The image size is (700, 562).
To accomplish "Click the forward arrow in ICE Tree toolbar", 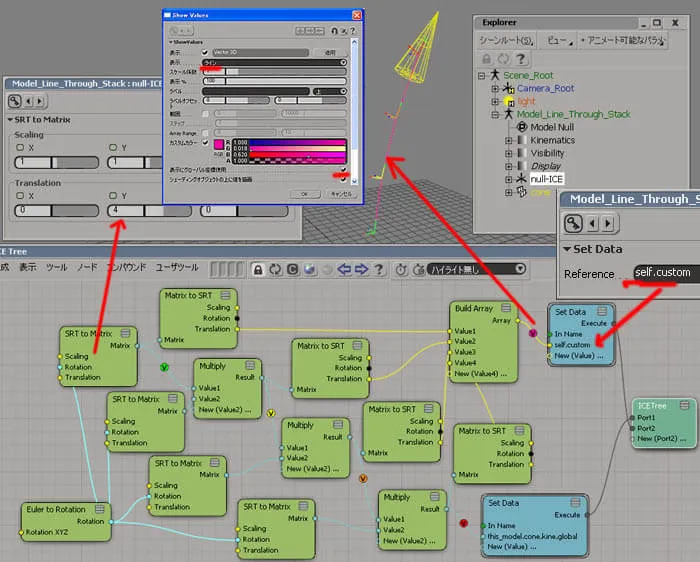I will click(361, 269).
